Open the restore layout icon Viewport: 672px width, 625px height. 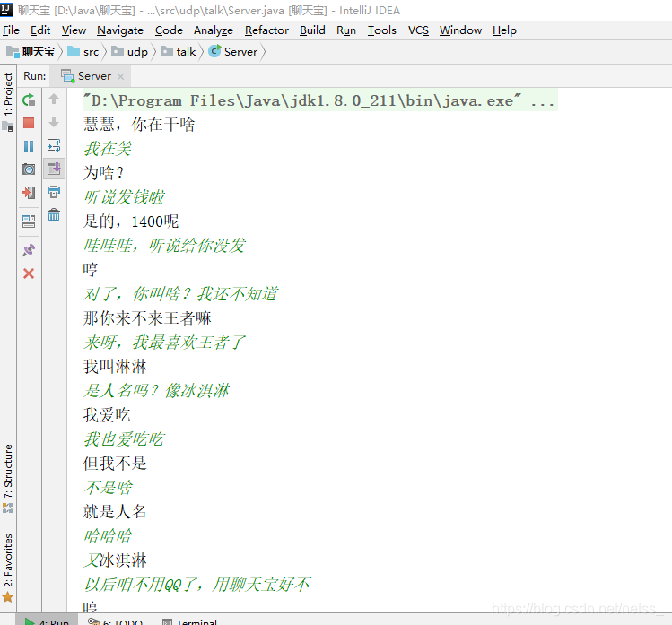pyautogui.click(x=29, y=221)
